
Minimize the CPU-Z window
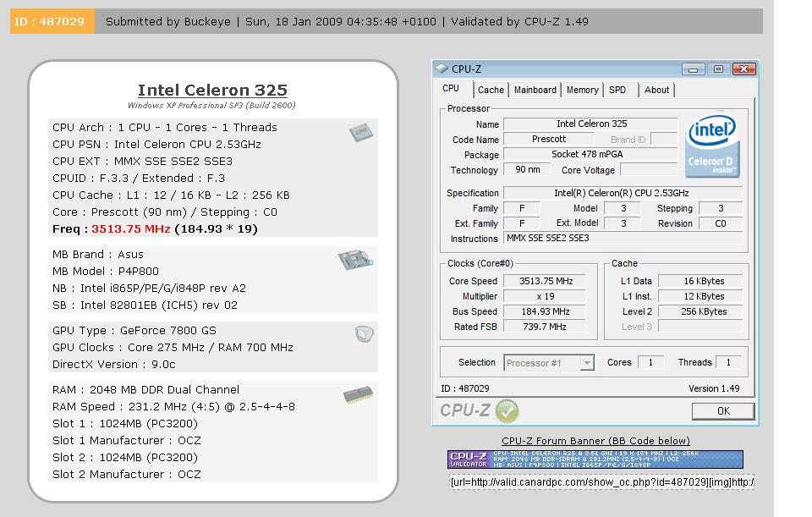click(693, 69)
